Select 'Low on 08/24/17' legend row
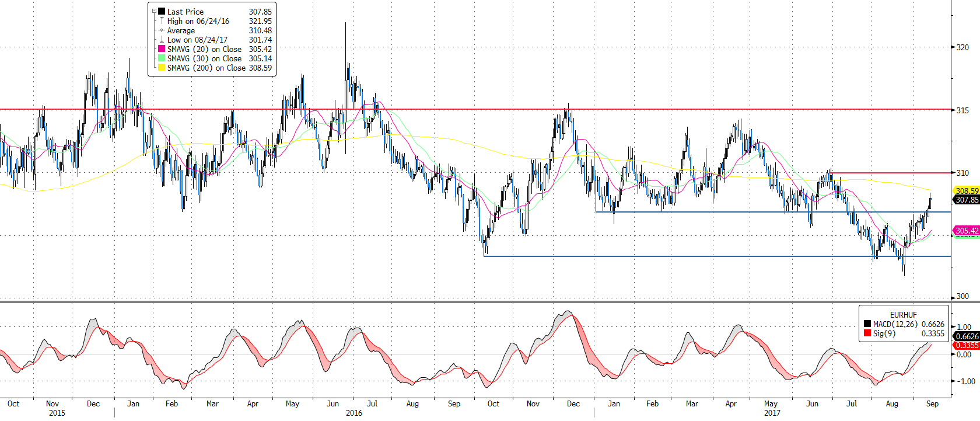Image resolution: width=980 pixels, height=421 pixels. click(197, 40)
